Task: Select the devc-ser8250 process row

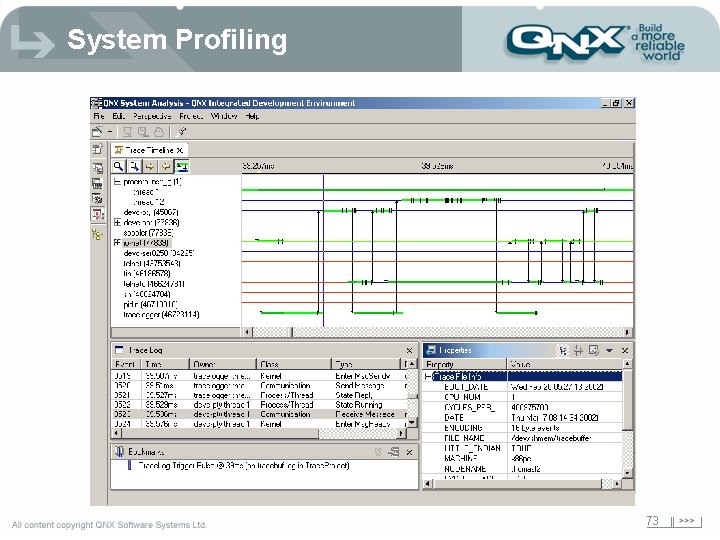Action: (x=158, y=253)
